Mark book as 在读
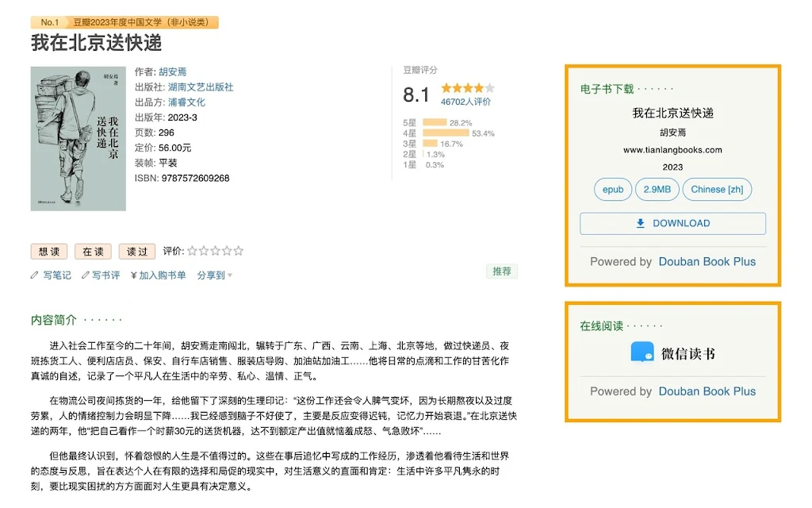Image resolution: width=812 pixels, height=508 pixels. pos(94,252)
